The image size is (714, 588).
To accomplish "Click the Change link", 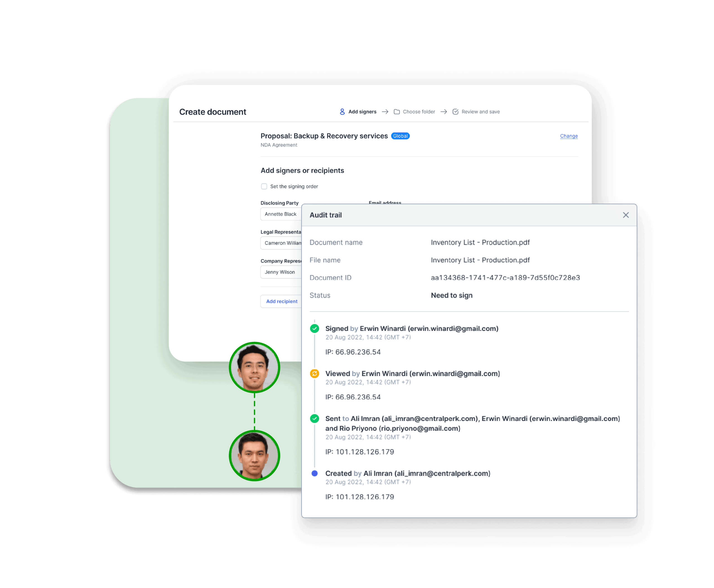I will point(569,136).
